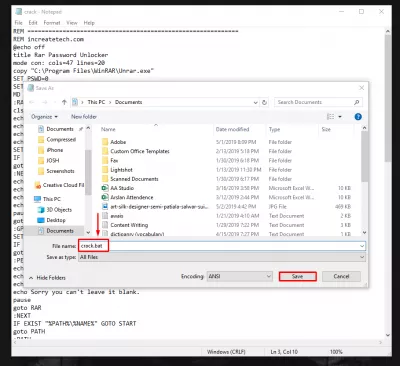Open Notepad File menu

(19, 23)
